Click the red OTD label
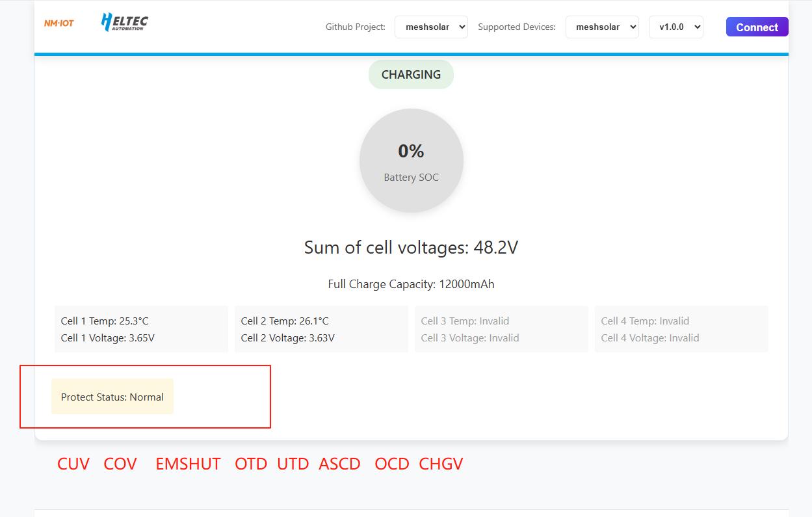 (251, 464)
